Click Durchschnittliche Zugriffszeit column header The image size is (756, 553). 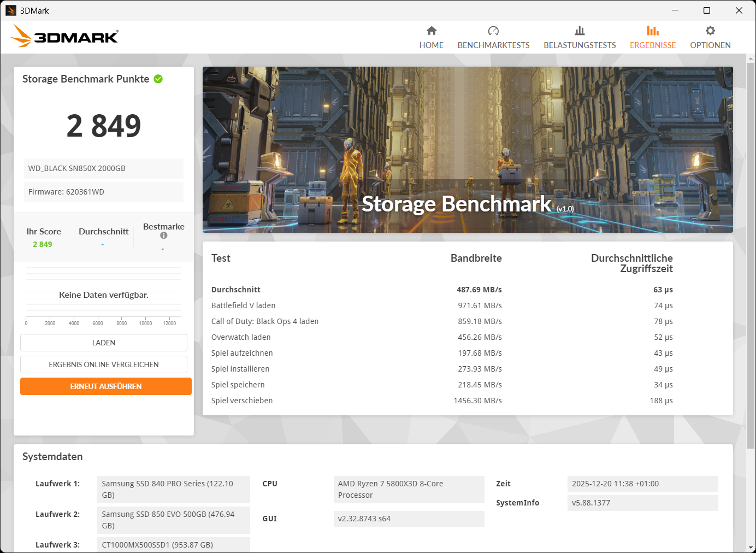pos(632,263)
